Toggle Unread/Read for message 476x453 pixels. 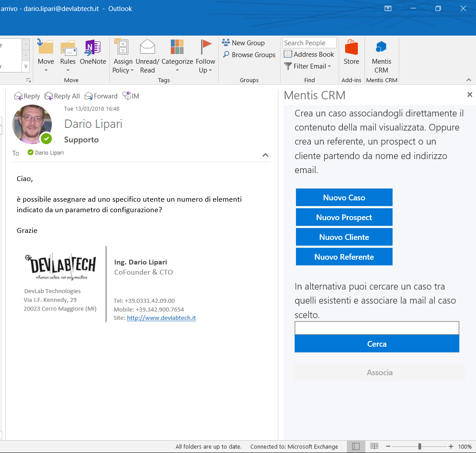tap(147, 56)
